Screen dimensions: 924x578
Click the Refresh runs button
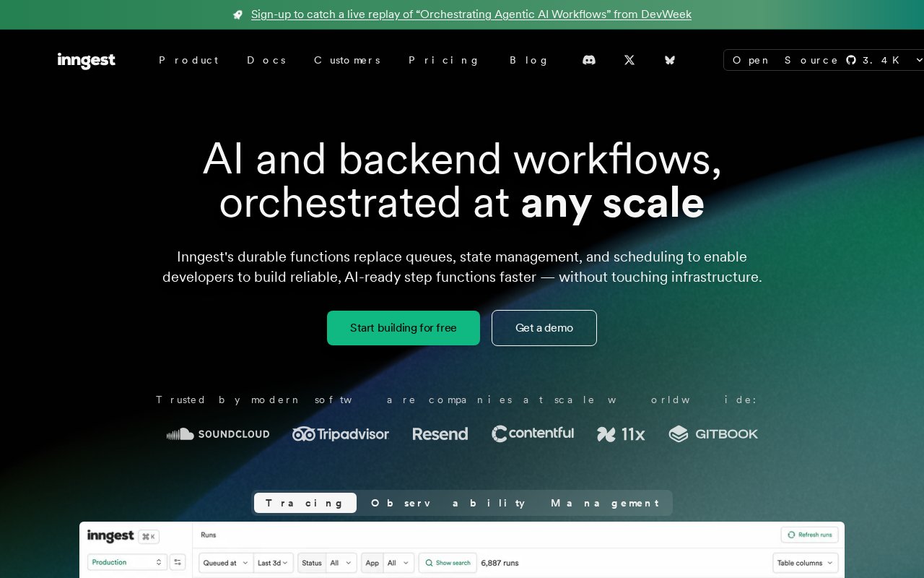tap(809, 535)
